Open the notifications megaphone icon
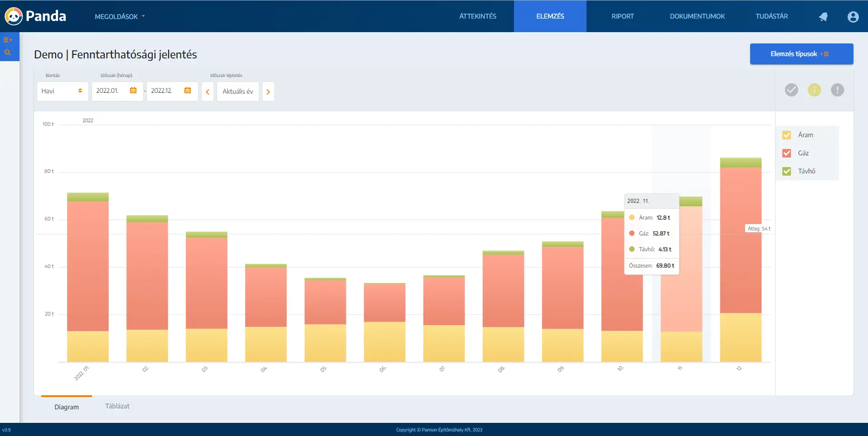868x436 pixels. tap(823, 17)
